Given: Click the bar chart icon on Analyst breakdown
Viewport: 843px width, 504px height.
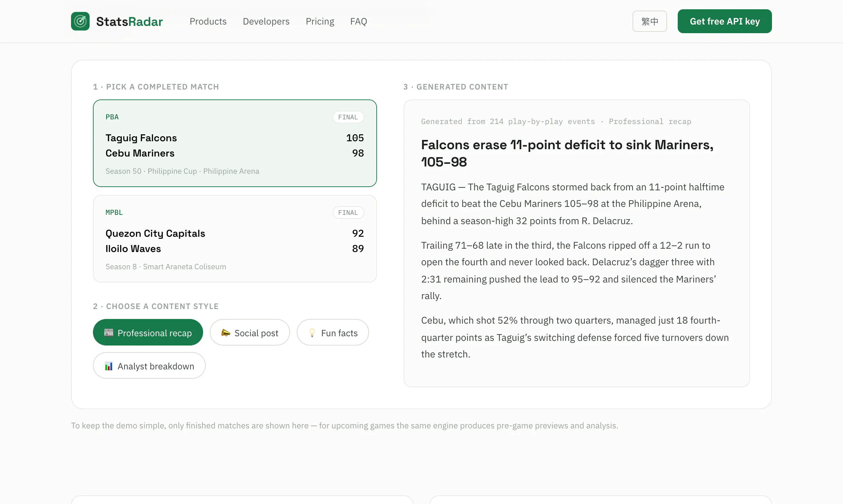Looking at the screenshot, I should (109, 366).
